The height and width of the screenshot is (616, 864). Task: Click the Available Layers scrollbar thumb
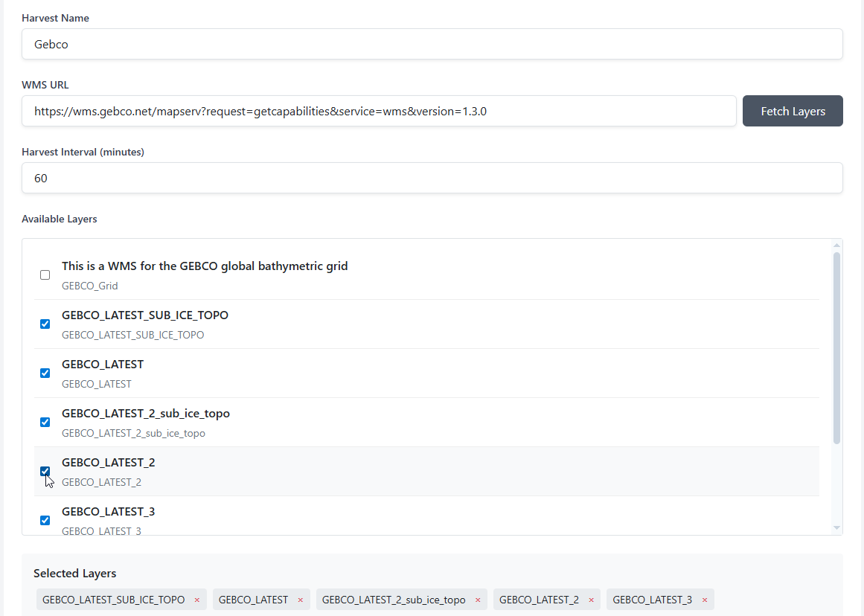pyautogui.click(x=836, y=347)
